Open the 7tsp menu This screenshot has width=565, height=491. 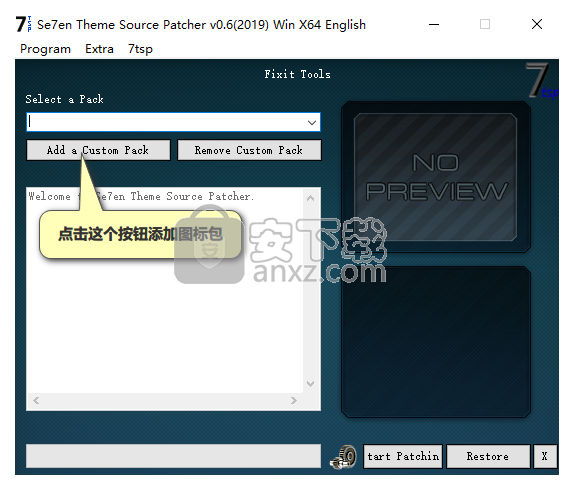click(x=140, y=49)
